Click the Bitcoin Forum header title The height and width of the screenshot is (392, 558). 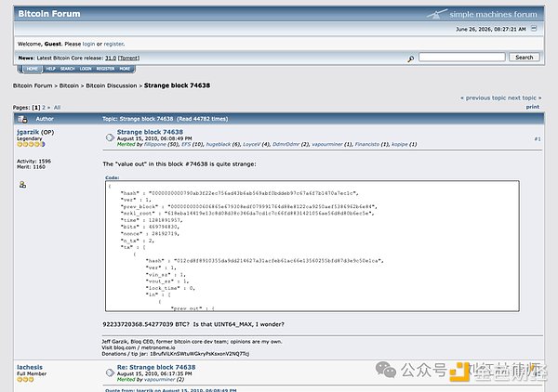point(49,14)
